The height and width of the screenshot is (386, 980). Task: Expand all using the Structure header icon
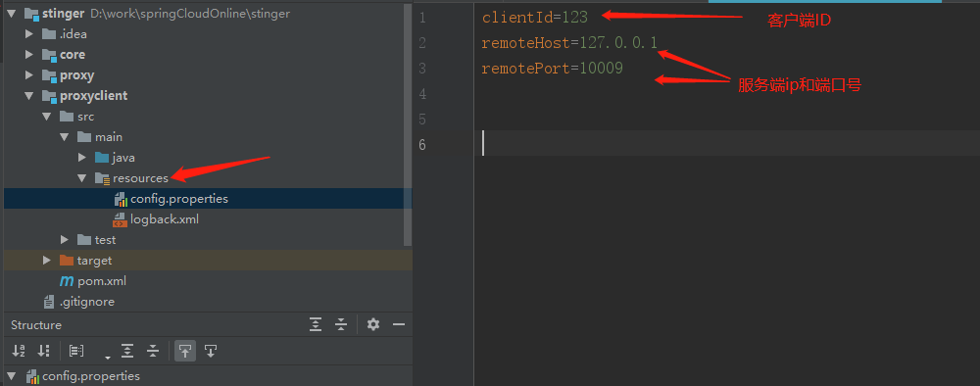316,324
